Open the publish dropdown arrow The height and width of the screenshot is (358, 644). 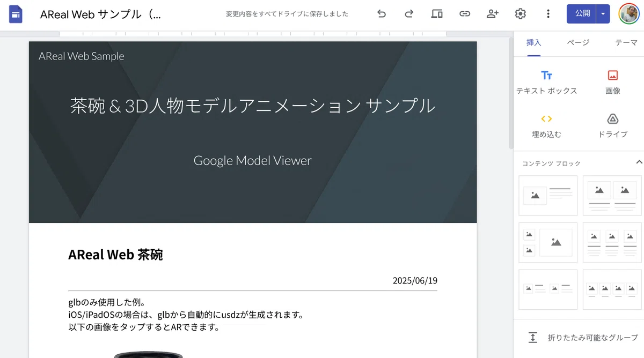pos(603,14)
